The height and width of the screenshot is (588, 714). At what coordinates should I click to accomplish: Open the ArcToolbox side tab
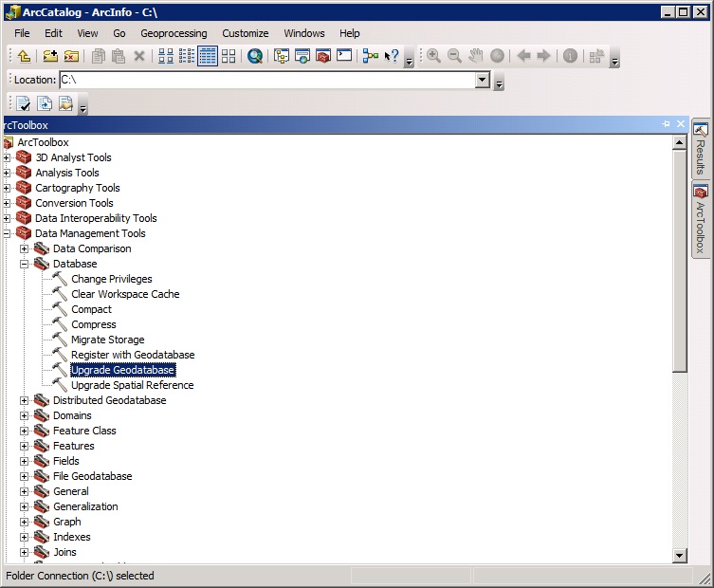(701, 219)
